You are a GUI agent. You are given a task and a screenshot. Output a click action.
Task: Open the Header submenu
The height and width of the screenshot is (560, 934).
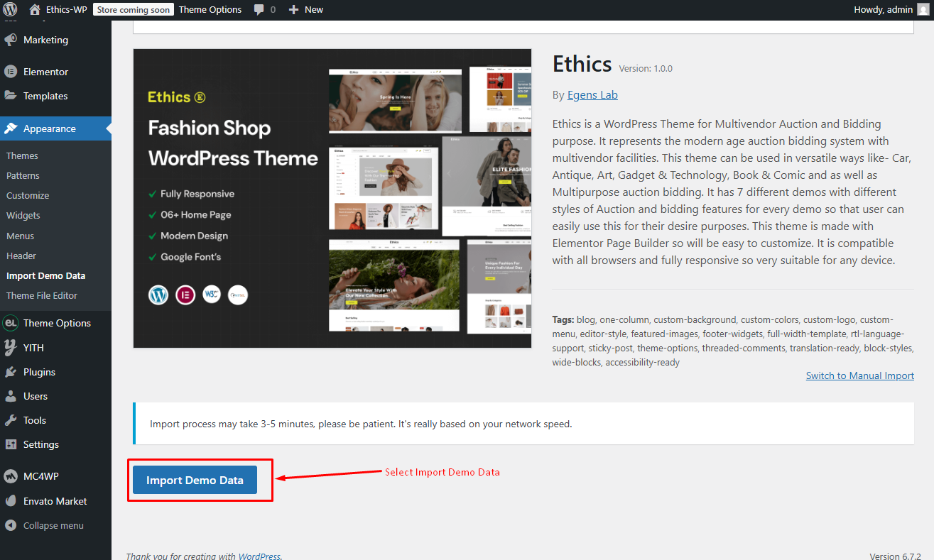click(x=21, y=256)
